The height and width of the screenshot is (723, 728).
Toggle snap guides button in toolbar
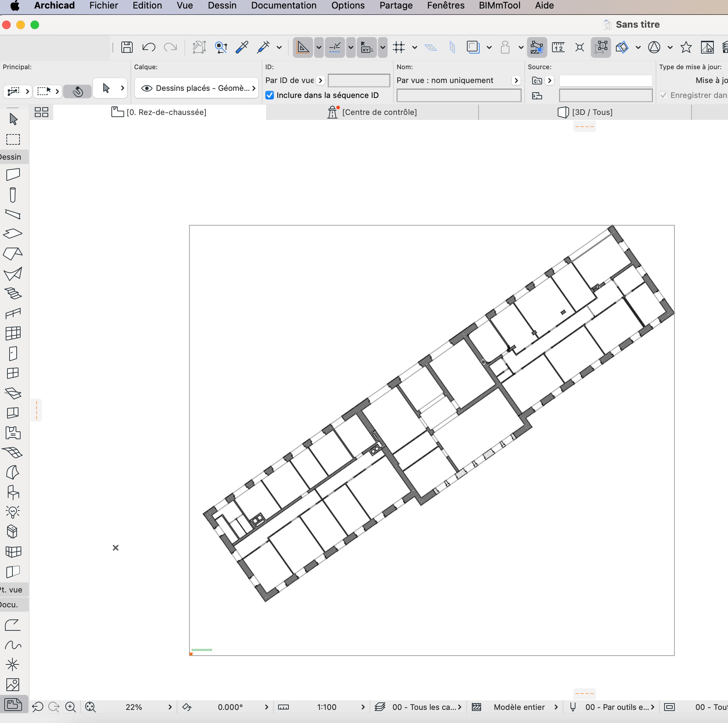tap(335, 47)
